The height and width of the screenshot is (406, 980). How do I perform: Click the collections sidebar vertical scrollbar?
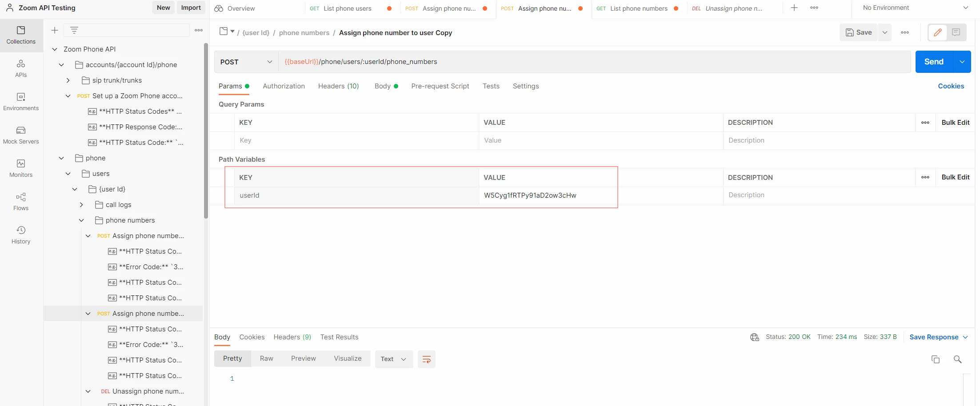tap(206, 131)
